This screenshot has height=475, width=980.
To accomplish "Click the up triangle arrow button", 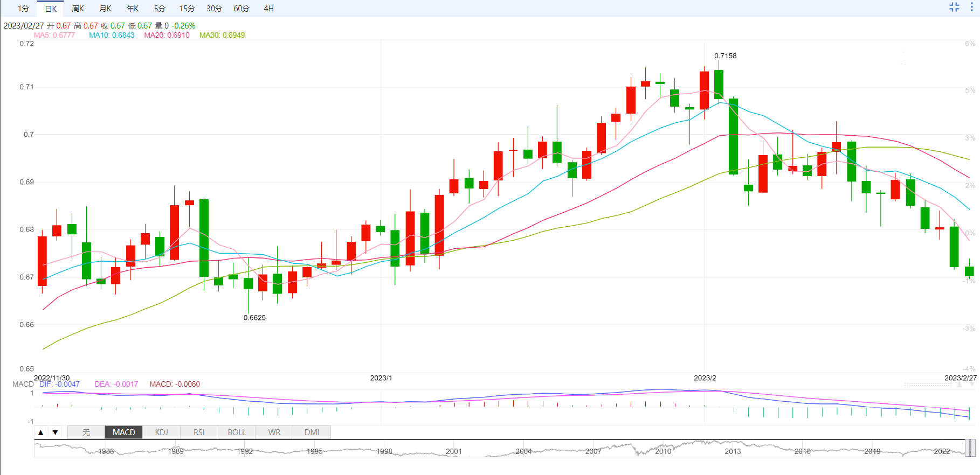I will pyautogui.click(x=40, y=432).
